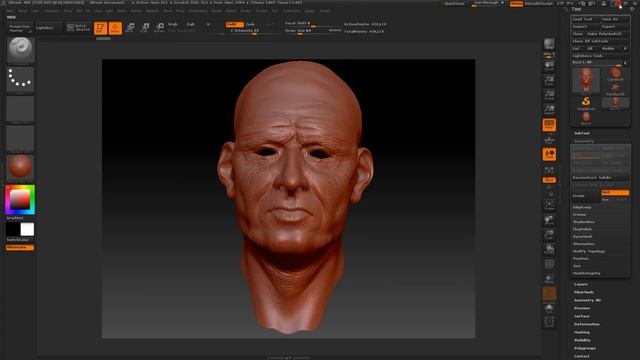The image size is (640, 360).
Task: Click the Actual size icon
Action: click(x=549, y=95)
